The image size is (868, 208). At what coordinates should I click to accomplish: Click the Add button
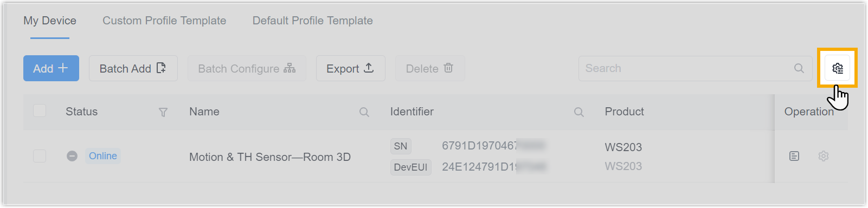(x=51, y=68)
